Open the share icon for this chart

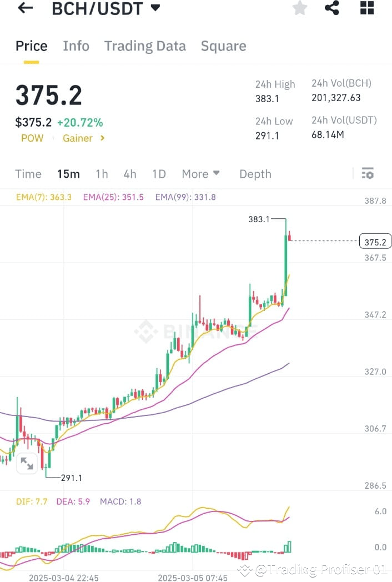coord(333,8)
